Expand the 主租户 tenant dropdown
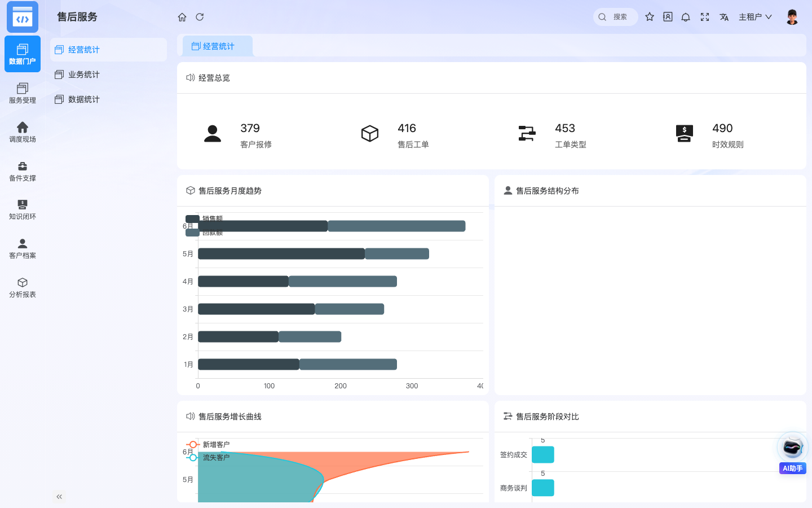 755,17
